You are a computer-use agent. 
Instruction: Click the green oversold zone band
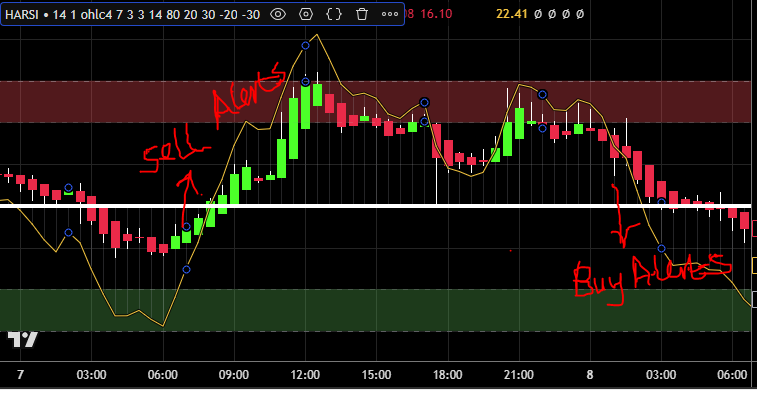376,310
